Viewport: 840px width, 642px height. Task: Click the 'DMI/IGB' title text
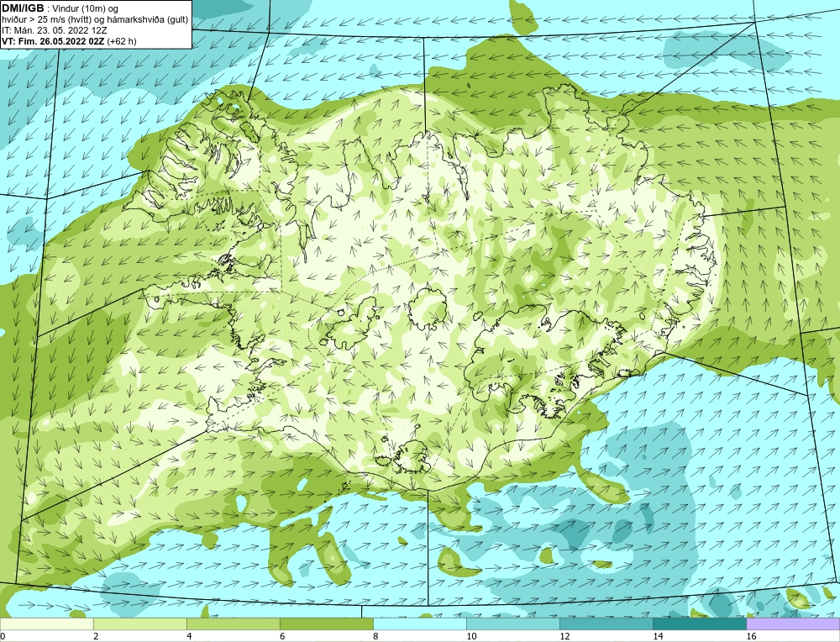(x=23, y=8)
